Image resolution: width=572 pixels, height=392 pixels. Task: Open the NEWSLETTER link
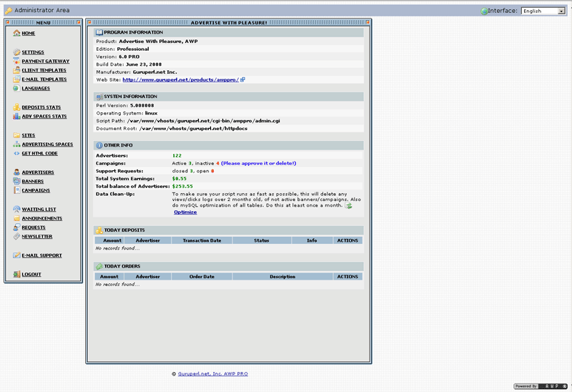37,237
